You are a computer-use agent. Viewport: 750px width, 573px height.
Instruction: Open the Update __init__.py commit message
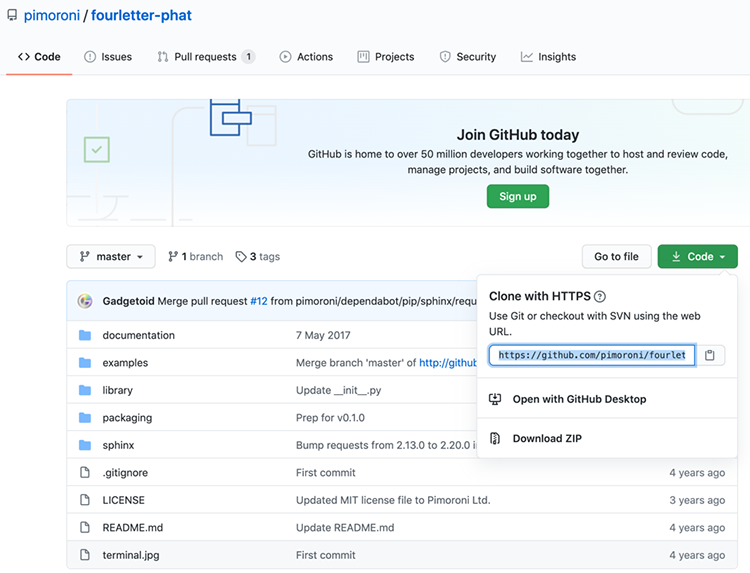pos(339,390)
